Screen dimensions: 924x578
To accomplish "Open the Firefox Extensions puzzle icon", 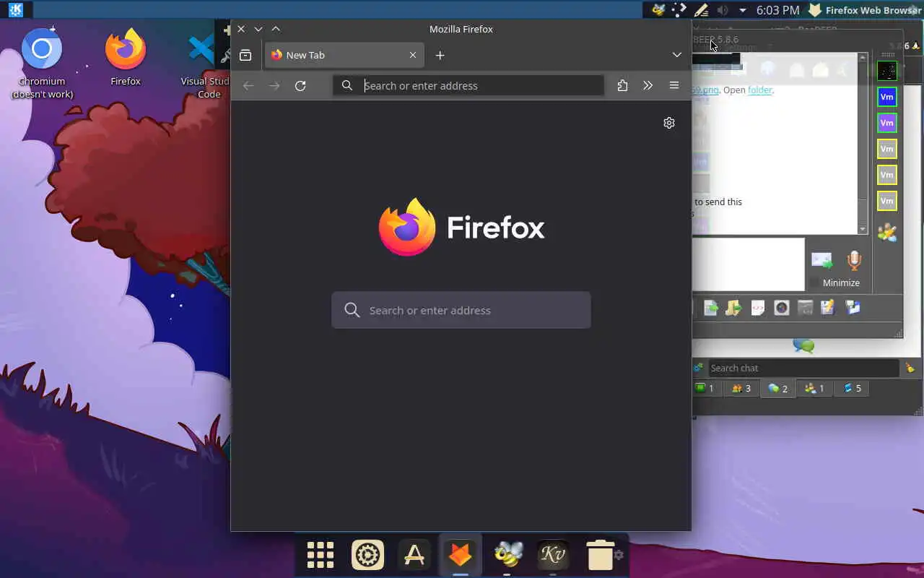I will [x=622, y=85].
